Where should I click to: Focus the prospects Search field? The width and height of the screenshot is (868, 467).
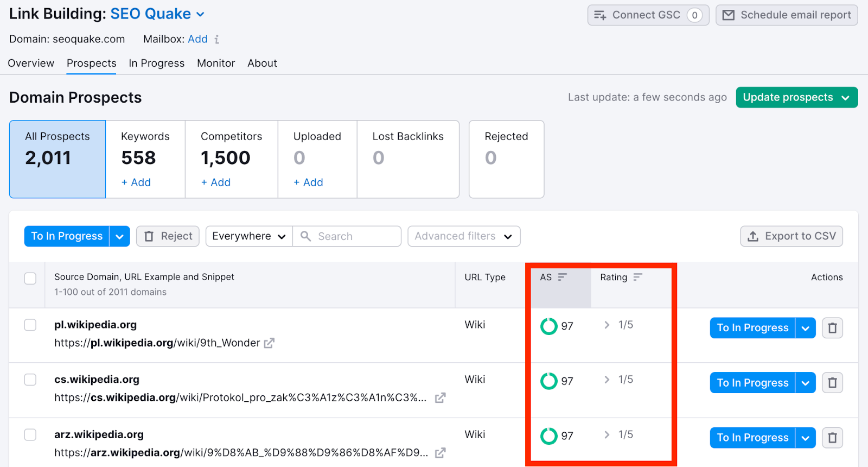pyautogui.click(x=355, y=236)
